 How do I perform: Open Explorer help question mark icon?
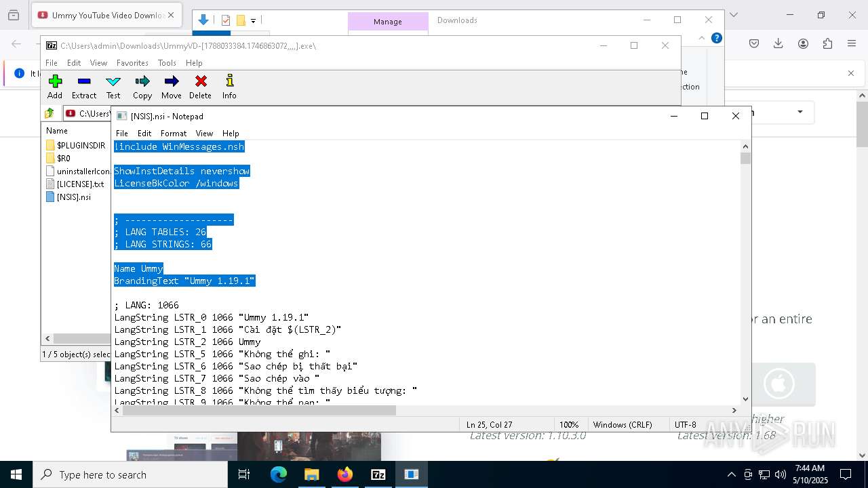[x=716, y=38]
